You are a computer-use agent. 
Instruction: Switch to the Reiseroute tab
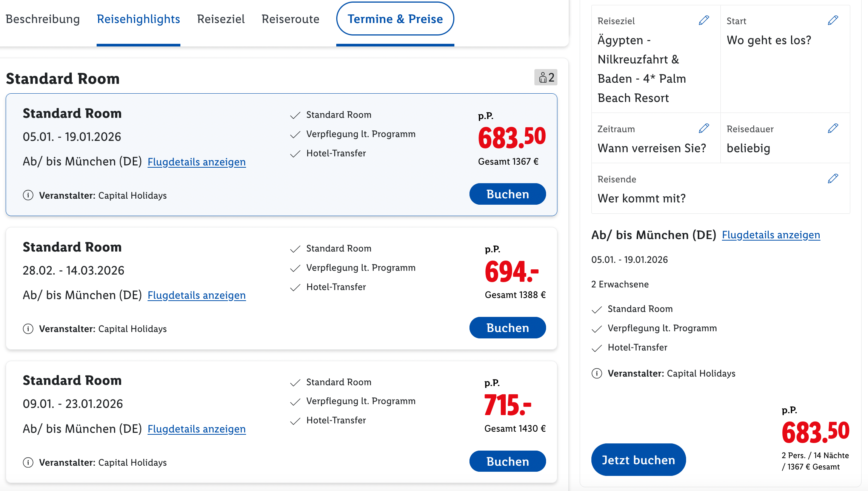[290, 19]
